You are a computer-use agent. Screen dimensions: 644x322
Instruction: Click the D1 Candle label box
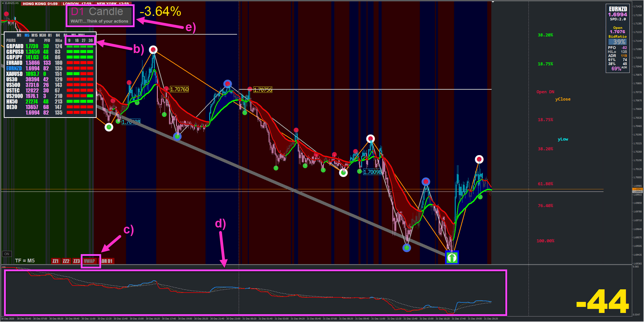[100, 16]
